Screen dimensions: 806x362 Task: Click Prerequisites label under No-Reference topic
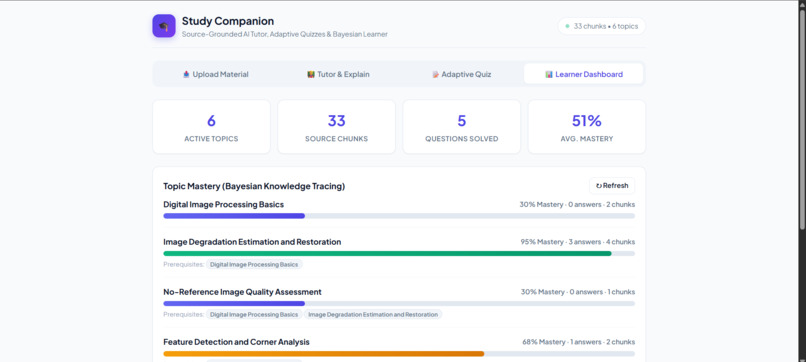184,314
